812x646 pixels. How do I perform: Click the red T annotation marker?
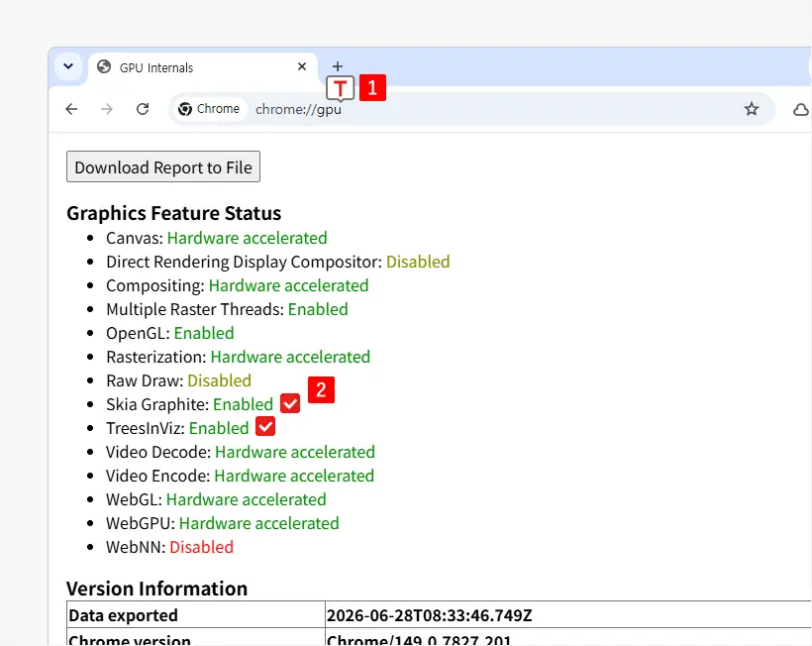(x=341, y=88)
